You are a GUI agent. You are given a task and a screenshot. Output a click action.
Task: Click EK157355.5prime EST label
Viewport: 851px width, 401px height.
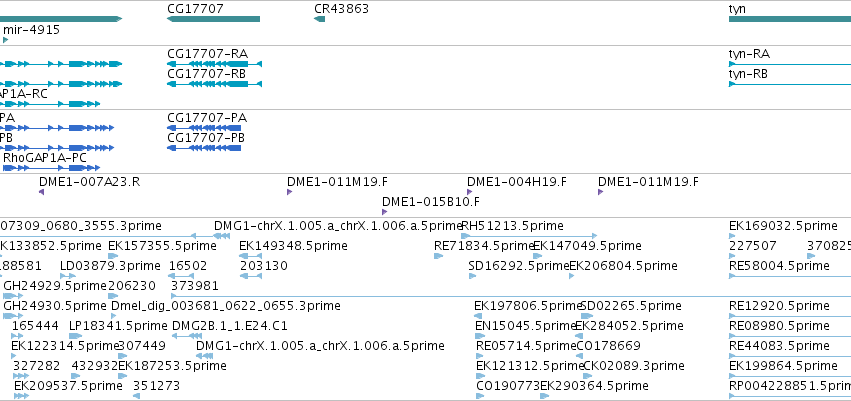point(162,246)
